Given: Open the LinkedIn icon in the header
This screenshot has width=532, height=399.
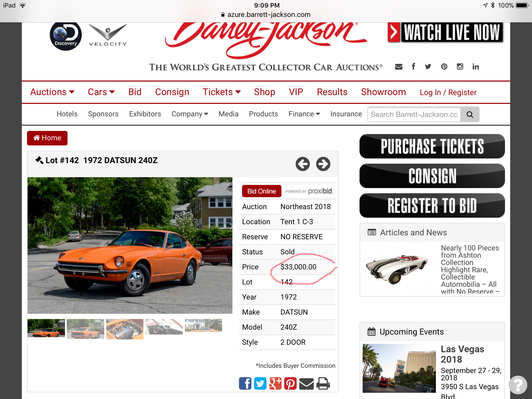Looking at the screenshot, I should (x=476, y=67).
